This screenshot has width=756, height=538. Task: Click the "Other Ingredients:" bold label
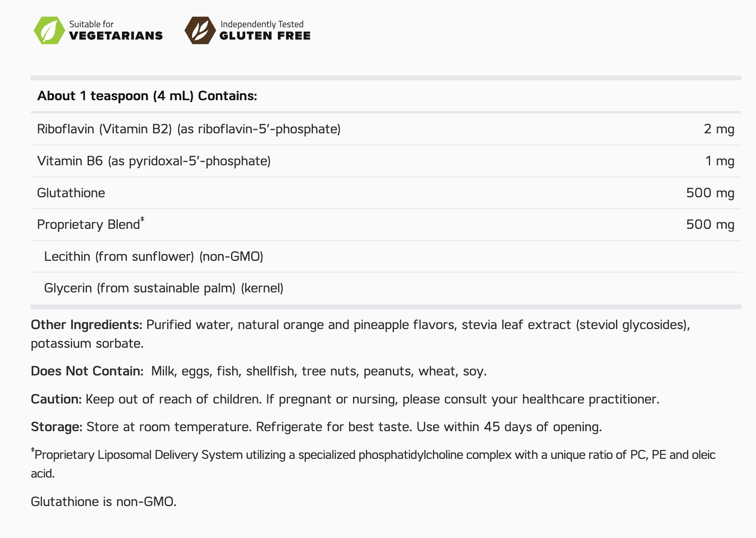87,325
